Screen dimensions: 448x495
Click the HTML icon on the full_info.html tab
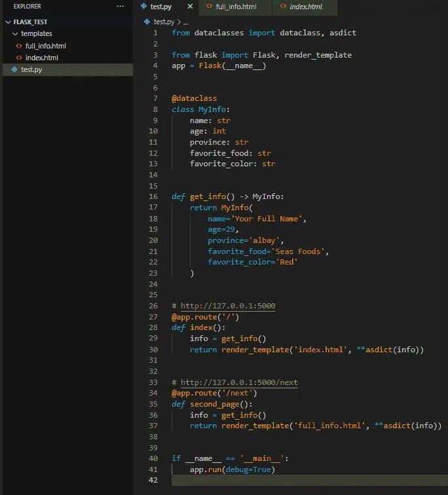click(x=209, y=7)
